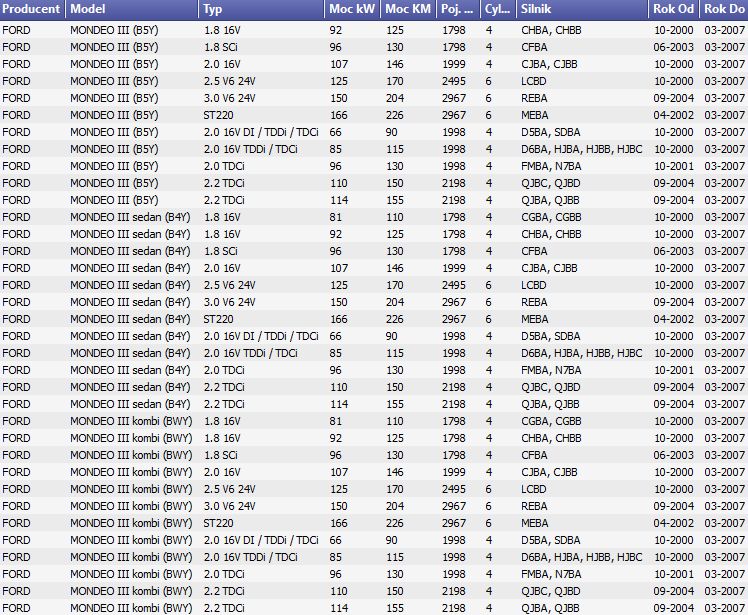Click "226" KM in the B5Y ST220 row
This screenshot has height=615, width=748.
[x=395, y=115]
